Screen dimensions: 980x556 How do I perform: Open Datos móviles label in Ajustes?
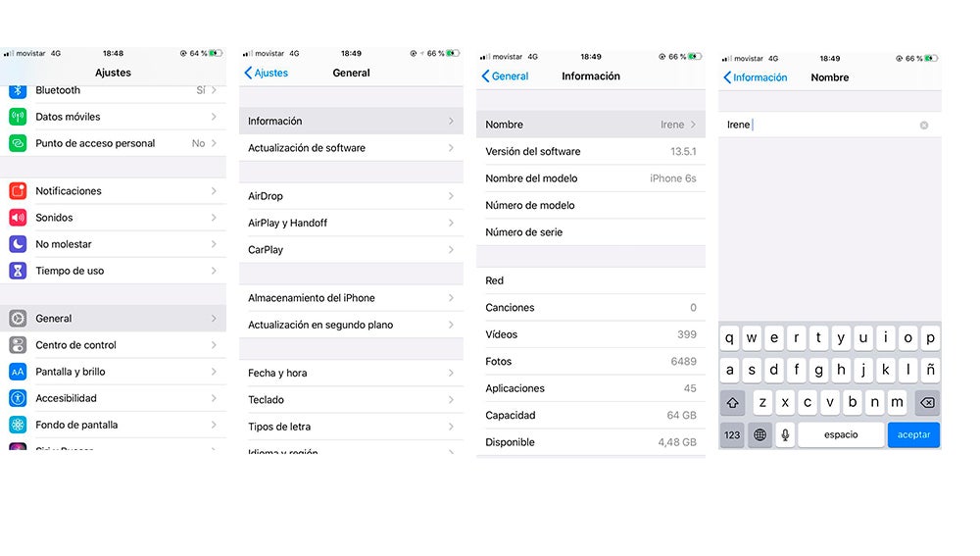pos(68,117)
